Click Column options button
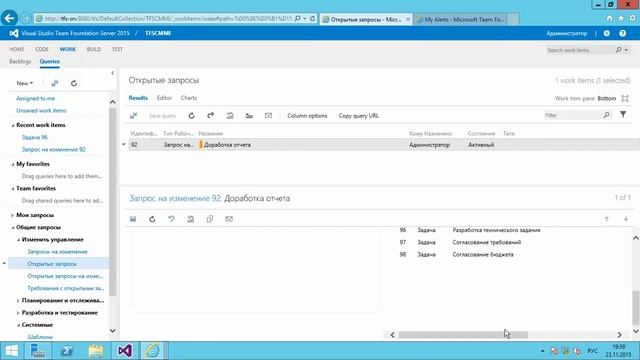This screenshot has height=360, width=640. pos(307,116)
